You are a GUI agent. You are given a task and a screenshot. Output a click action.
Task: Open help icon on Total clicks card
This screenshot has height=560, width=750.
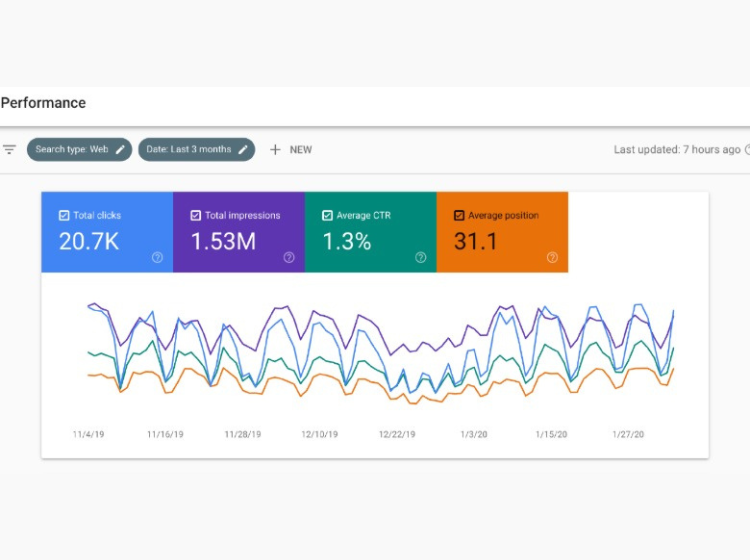[157, 257]
